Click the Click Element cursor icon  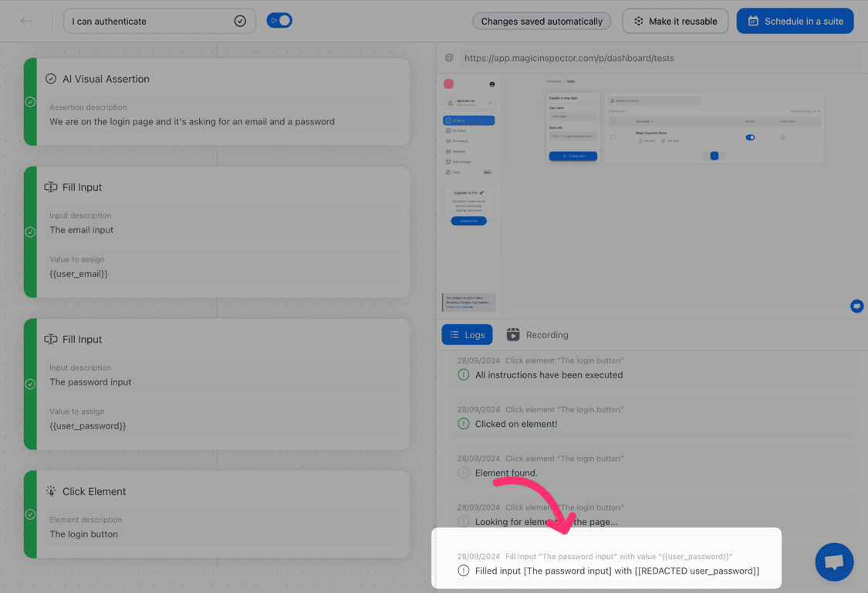coord(51,491)
